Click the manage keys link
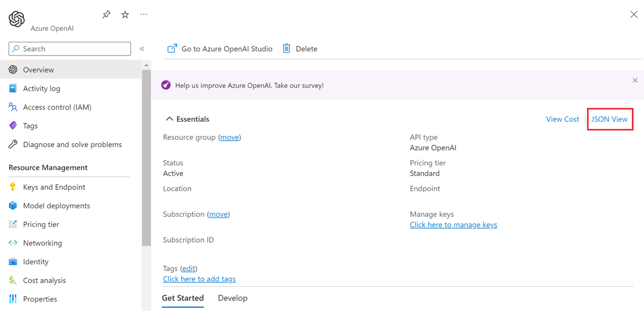The image size is (644, 330). [453, 225]
